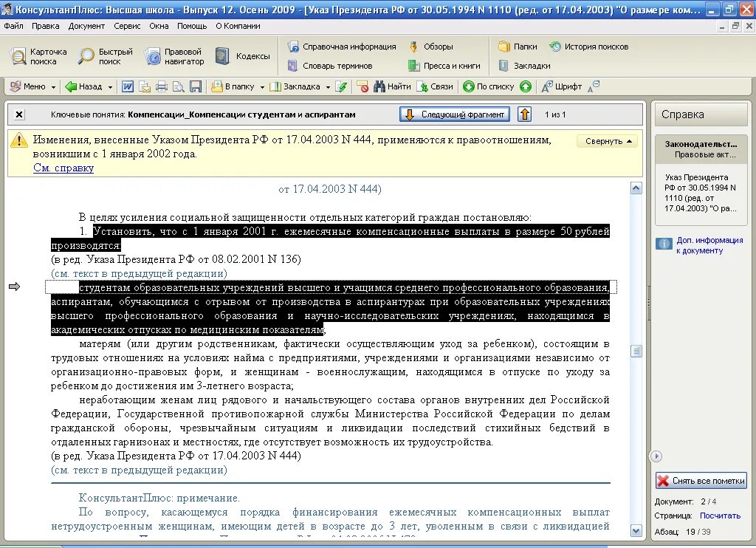The height and width of the screenshot is (548, 756).
Task: Click paragraph starting матерям (или другим родственникам
Action: click(330, 365)
